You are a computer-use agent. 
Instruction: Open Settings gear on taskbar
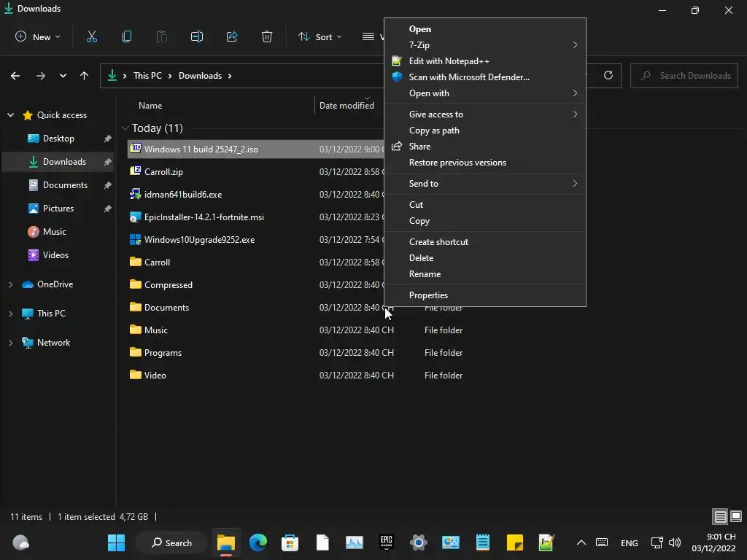click(x=418, y=542)
